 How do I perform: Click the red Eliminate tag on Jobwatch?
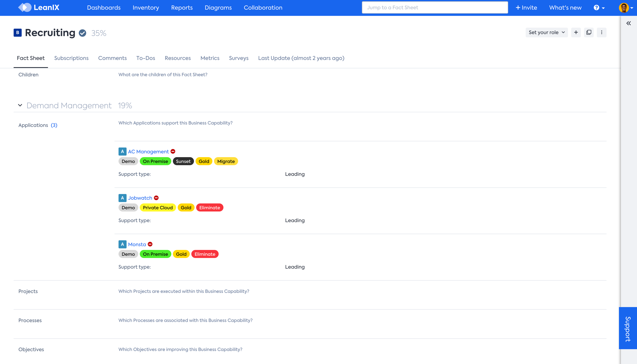(x=210, y=208)
